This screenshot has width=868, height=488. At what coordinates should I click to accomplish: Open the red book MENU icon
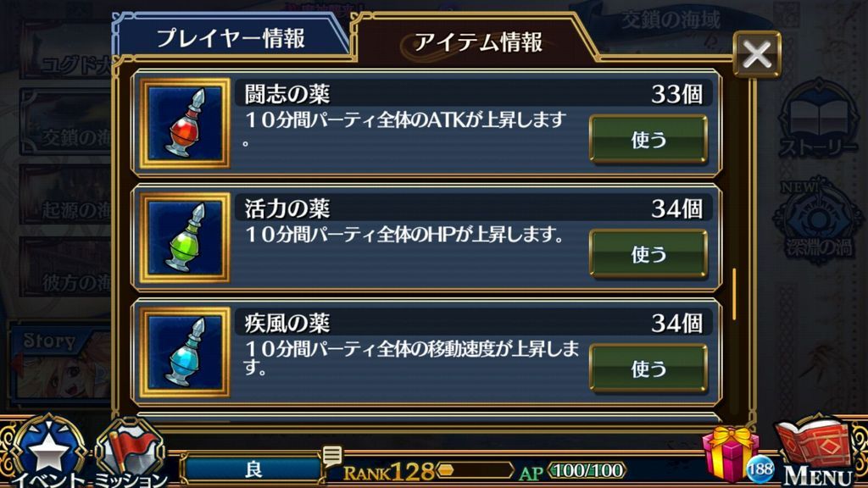pos(814,449)
